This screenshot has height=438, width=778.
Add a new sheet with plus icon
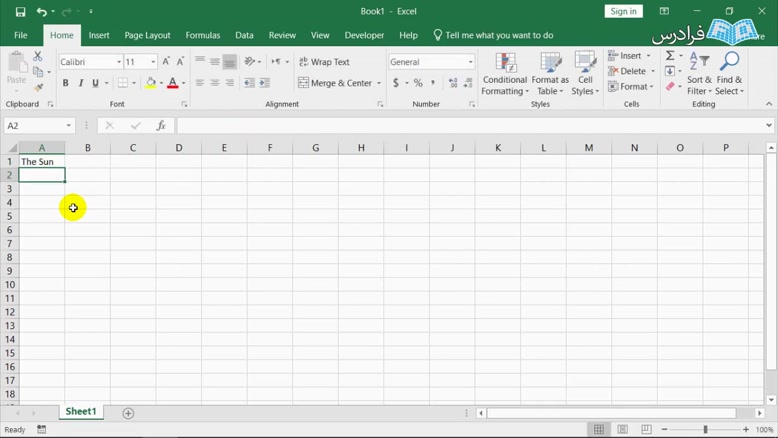point(128,413)
